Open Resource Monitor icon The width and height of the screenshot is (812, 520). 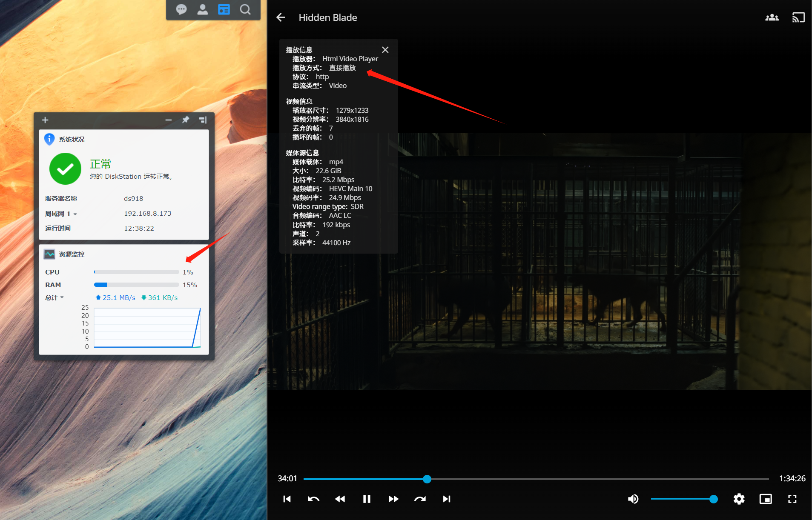(49, 254)
